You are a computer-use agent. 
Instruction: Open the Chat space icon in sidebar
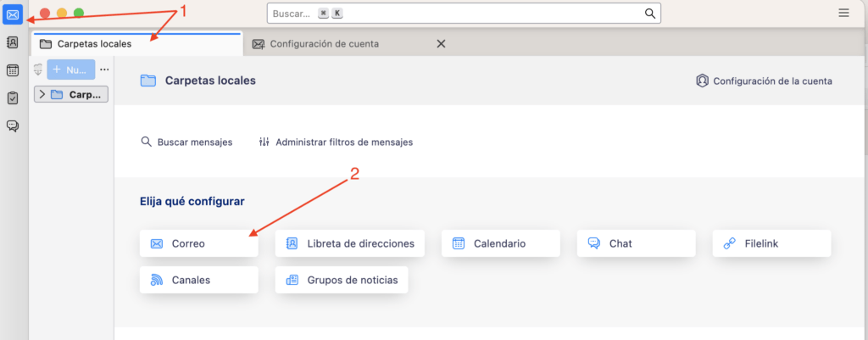(x=13, y=125)
